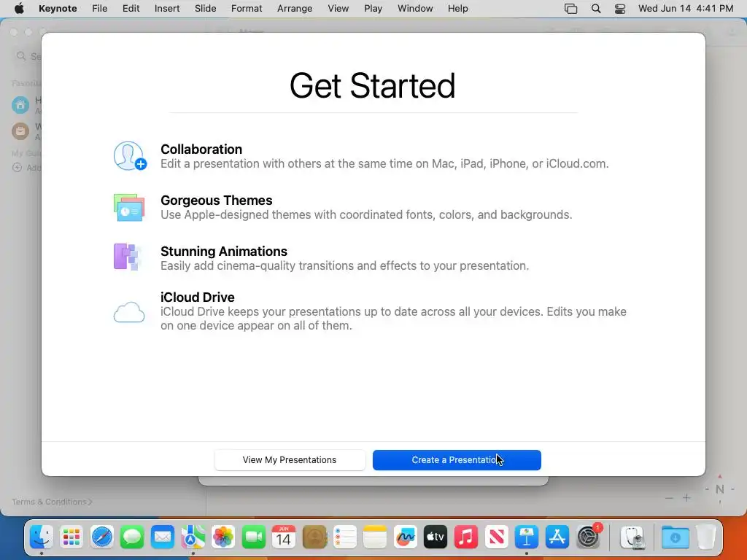Viewport: 747px width, 560px height.
Task: Open Messages from the Dock
Action: pos(132,537)
